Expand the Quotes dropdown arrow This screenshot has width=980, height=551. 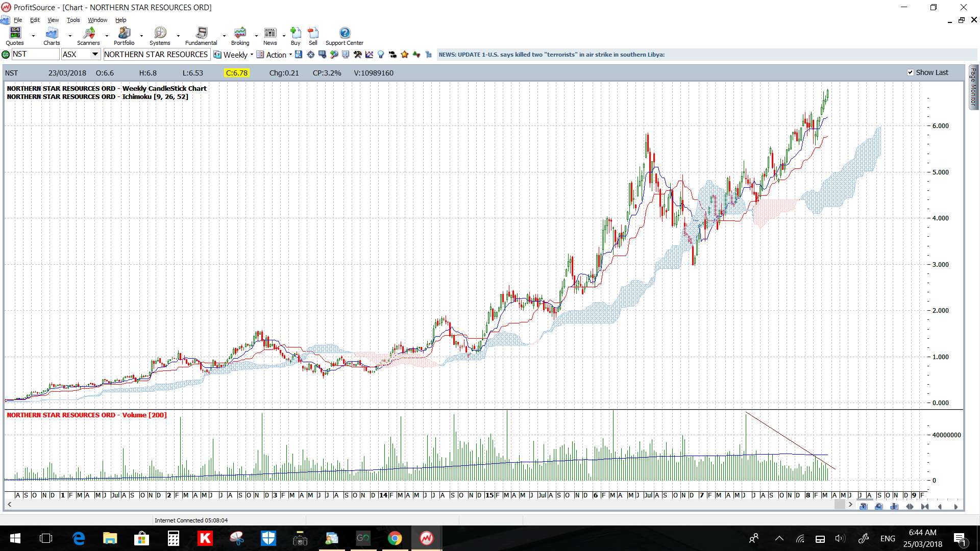(33, 36)
